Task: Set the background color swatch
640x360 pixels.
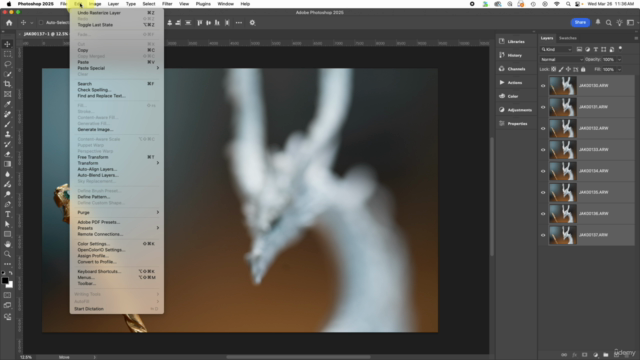Action: (10, 285)
